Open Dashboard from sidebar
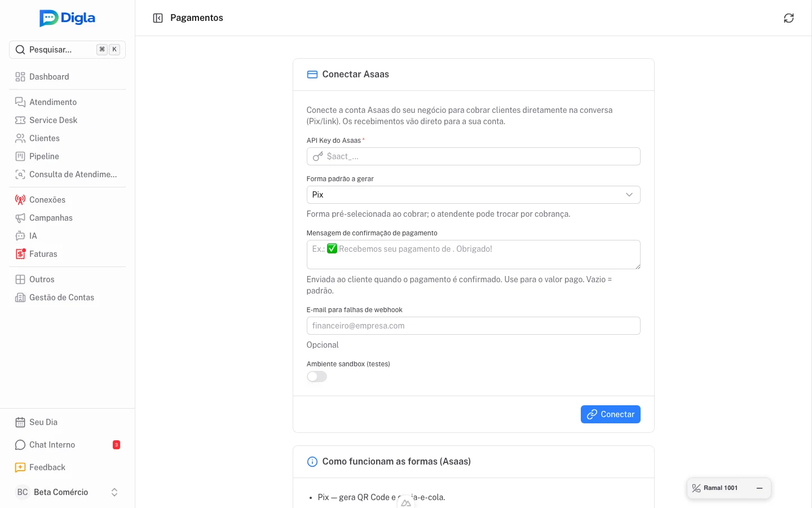 pos(67,77)
